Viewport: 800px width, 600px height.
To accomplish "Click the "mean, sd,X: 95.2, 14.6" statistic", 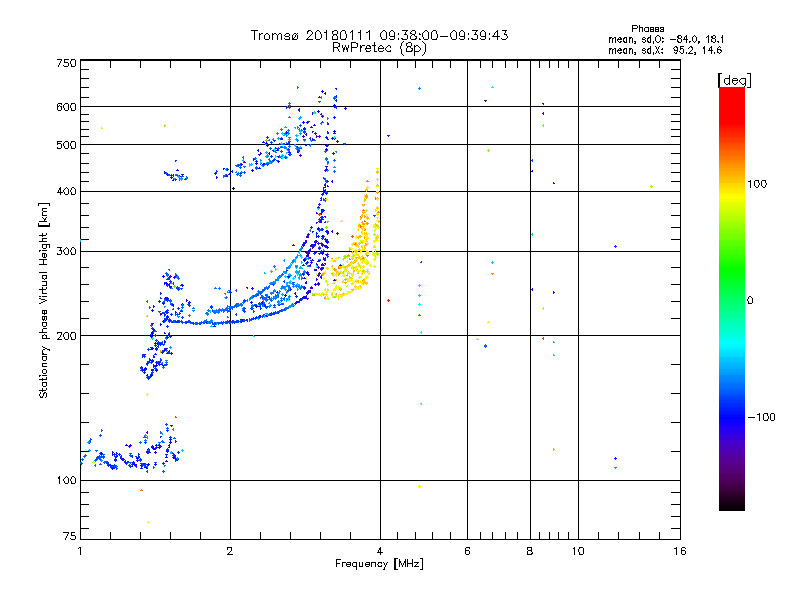I will click(665, 51).
